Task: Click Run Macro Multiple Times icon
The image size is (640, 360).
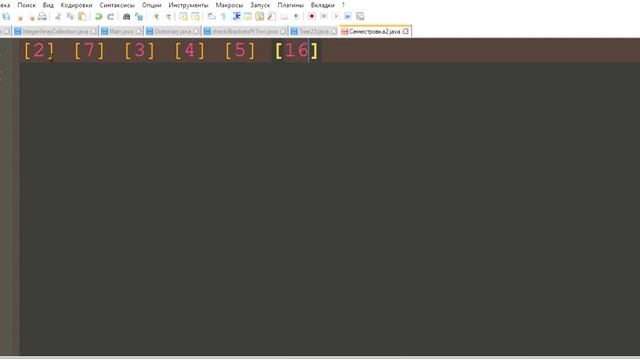Action: (x=348, y=16)
